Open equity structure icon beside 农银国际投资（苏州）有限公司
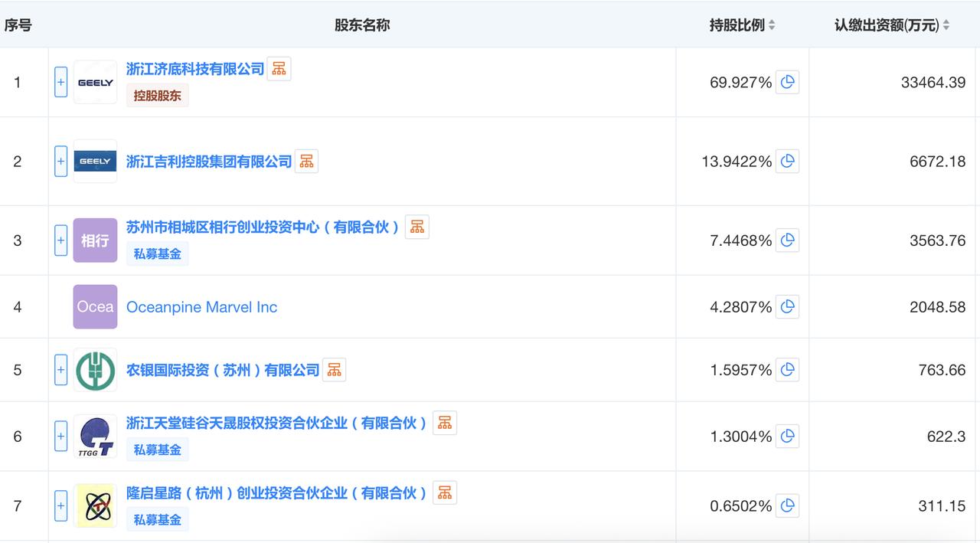 point(334,370)
